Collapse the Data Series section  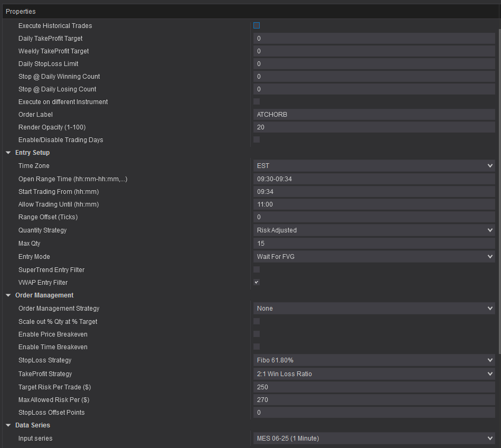coord(8,425)
